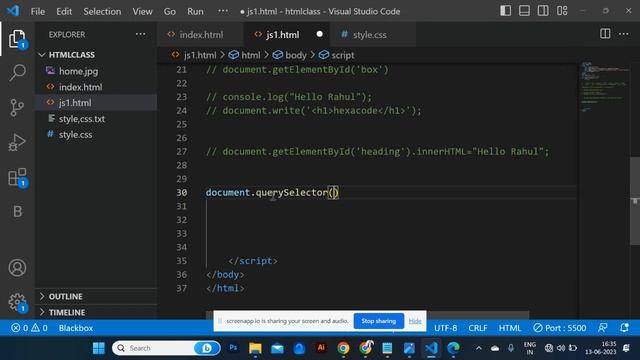Change UTF-8 file encoding

446,328
